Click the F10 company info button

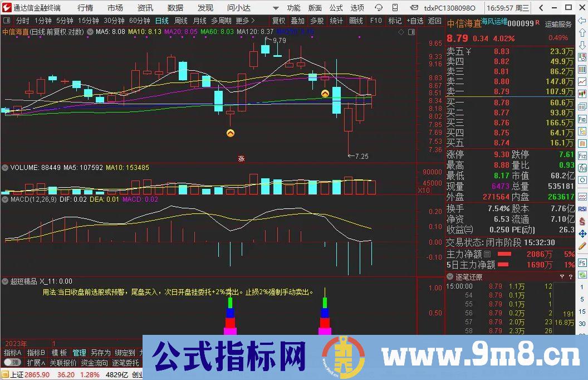coord(376,21)
